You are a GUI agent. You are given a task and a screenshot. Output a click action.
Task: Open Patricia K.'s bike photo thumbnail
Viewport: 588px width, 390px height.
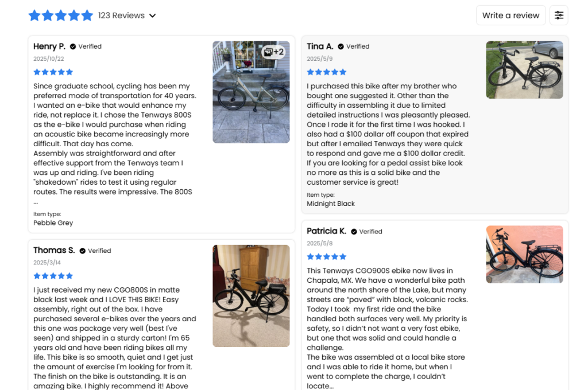[x=524, y=254]
